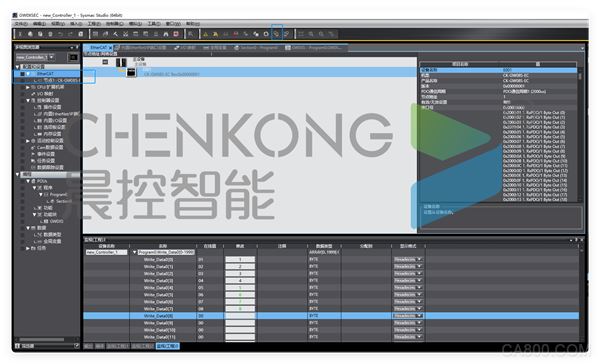
Task: Select the EtherCAT item in explorer tree
Action: 45,73
